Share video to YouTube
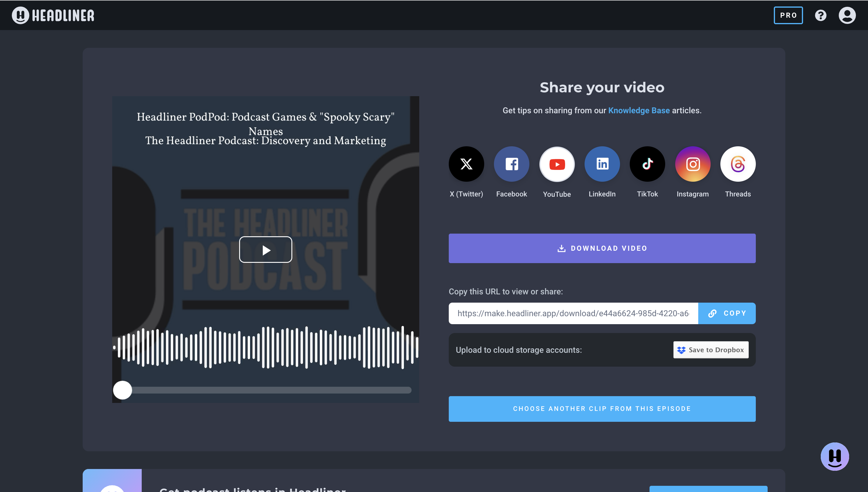This screenshot has width=868, height=492. click(557, 164)
